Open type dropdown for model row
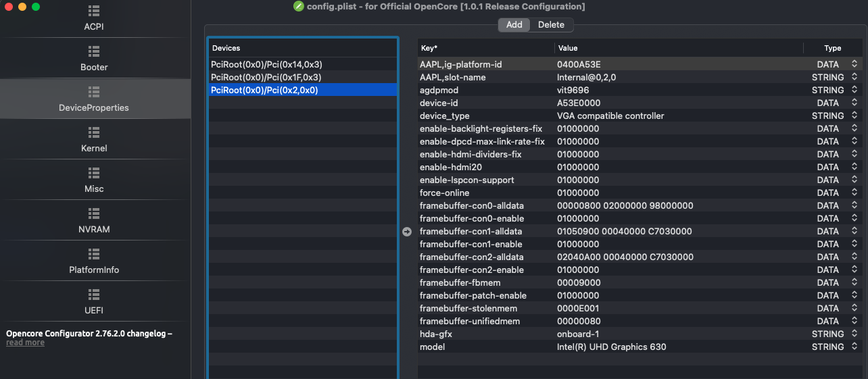The width and height of the screenshot is (868, 379). pos(854,347)
